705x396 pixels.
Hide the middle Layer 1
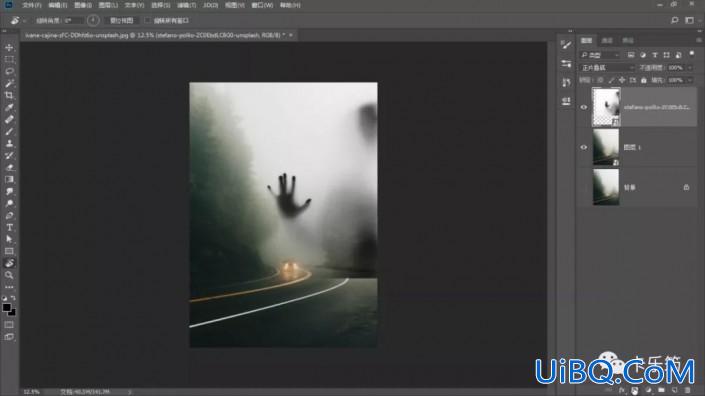pos(584,147)
